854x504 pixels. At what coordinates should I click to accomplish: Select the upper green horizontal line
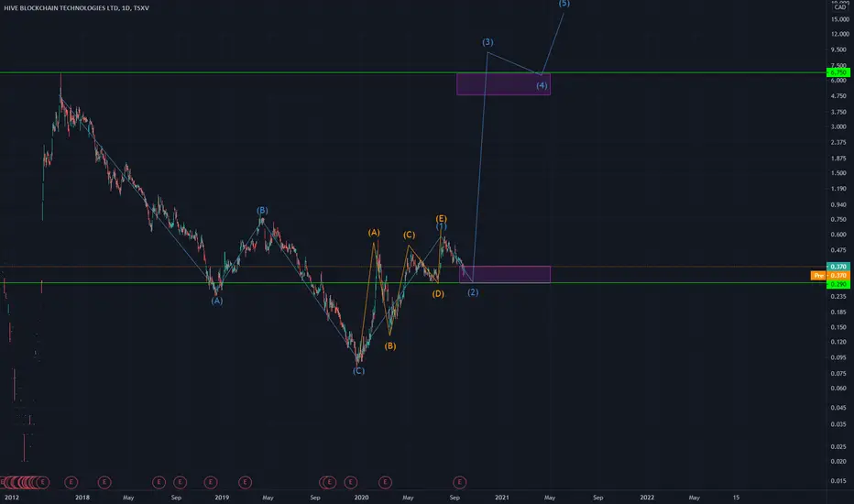[413, 72]
